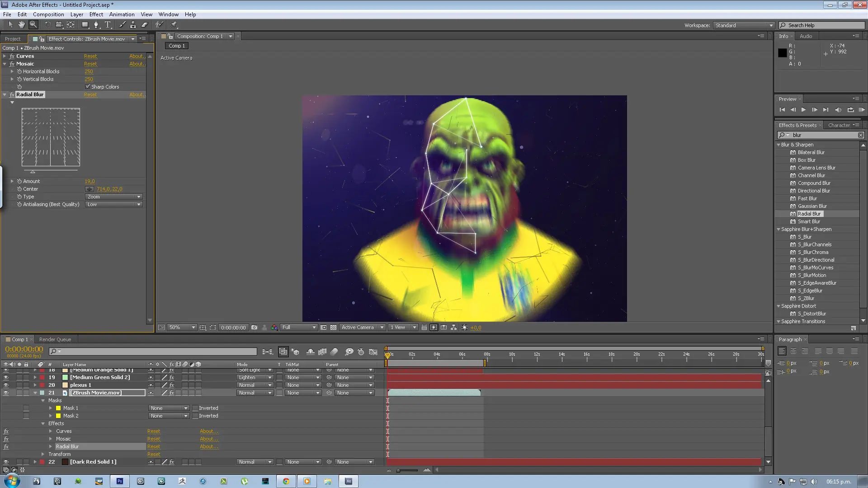
Task: Select the Eraser tool
Action: click(x=145, y=25)
